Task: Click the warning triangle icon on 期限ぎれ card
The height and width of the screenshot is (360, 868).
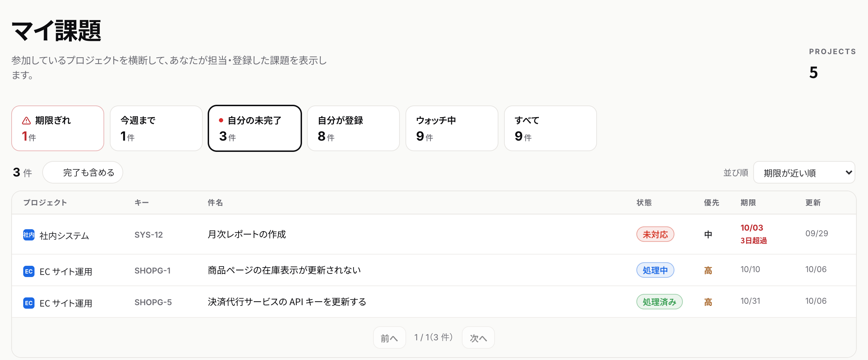Action: pos(26,121)
